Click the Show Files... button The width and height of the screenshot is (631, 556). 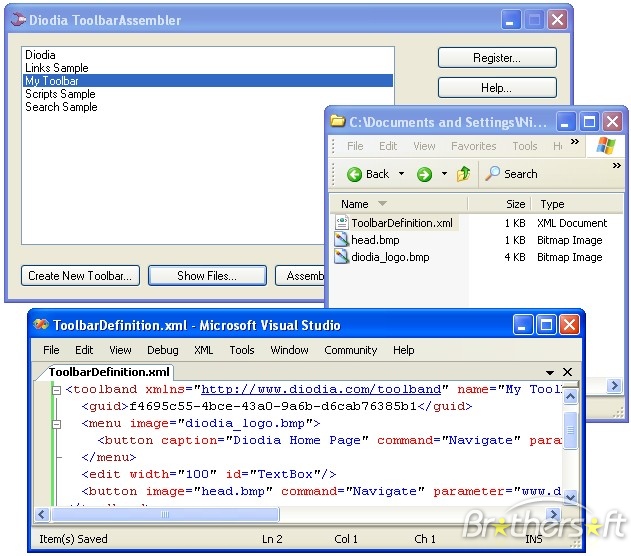[x=207, y=276]
